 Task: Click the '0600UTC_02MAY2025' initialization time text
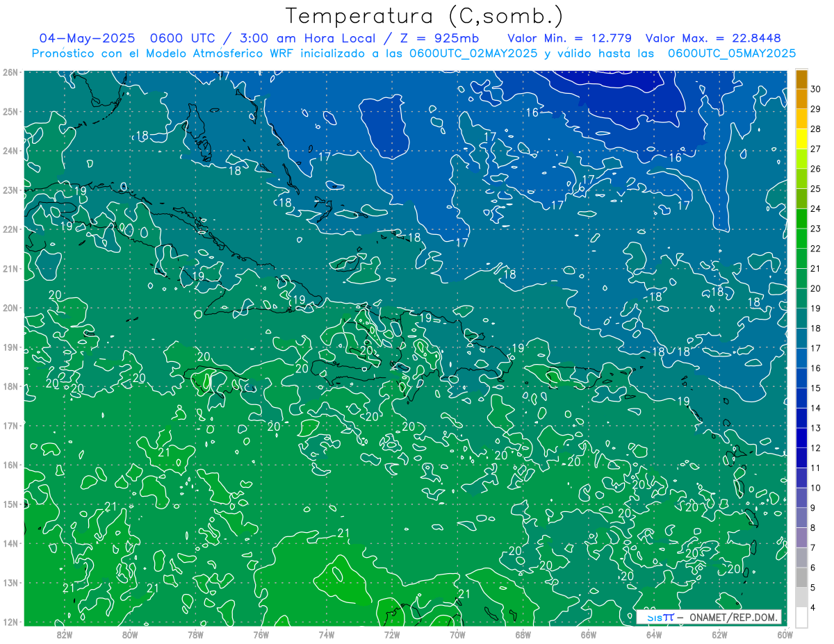click(x=473, y=53)
